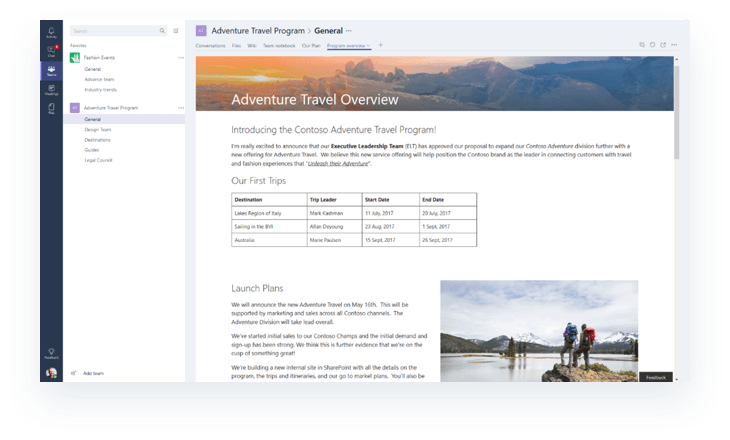Open the user profile avatar
This screenshot has width=730, height=440.
pyautogui.click(x=51, y=372)
